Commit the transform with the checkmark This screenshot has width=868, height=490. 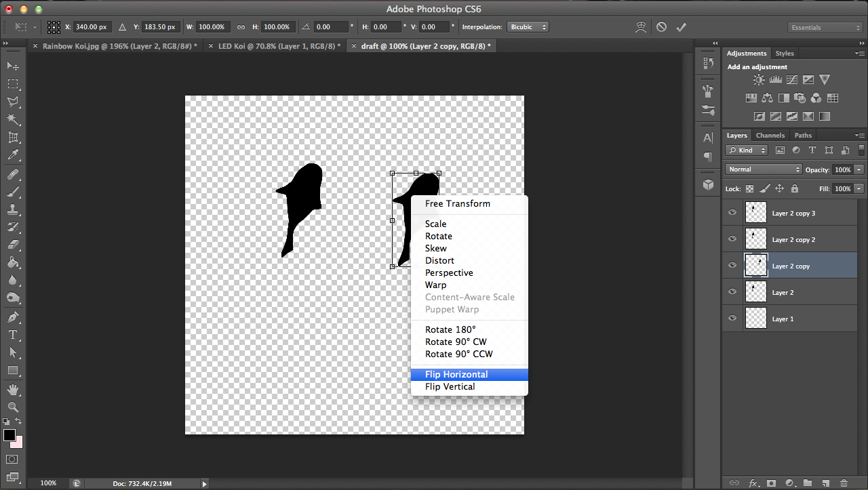click(682, 26)
